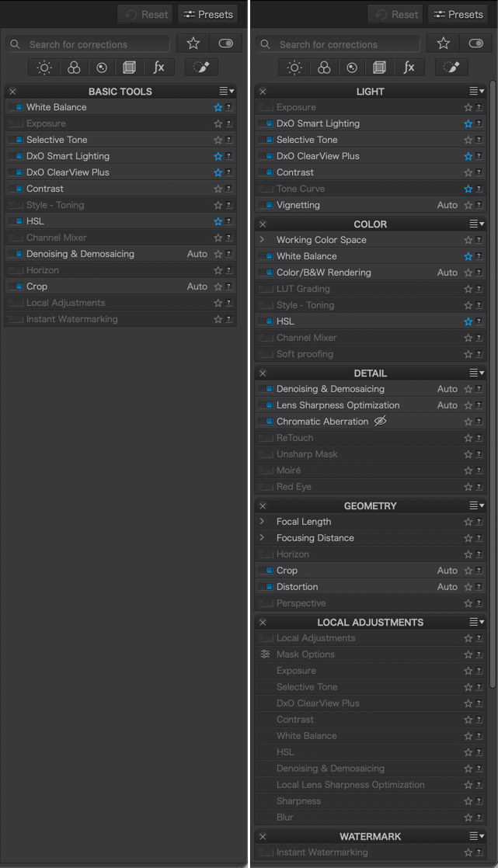Image resolution: width=498 pixels, height=868 pixels.
Task: Disable Color/B&W Rendering toggle
Action: tap(266, 273)
